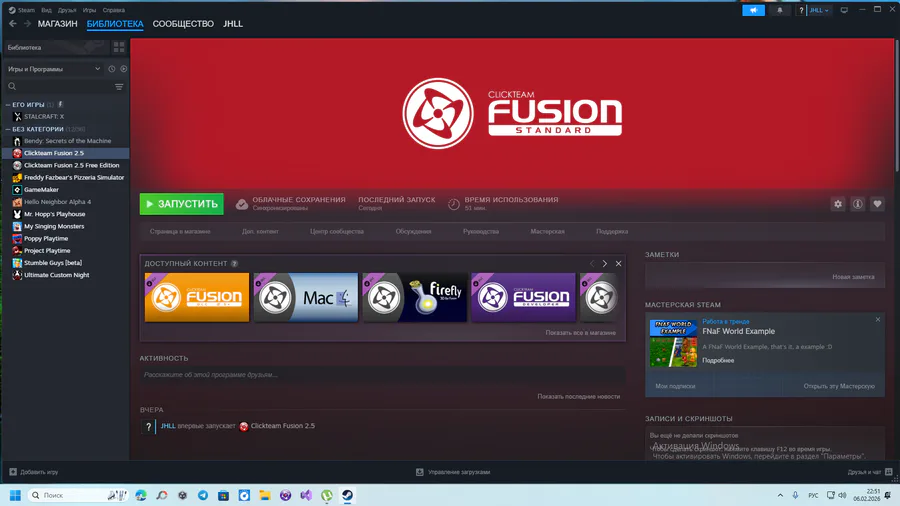Go to the СООБЩЕСТВО tab
Screen dimensions: 900x506
pos(183,24)
